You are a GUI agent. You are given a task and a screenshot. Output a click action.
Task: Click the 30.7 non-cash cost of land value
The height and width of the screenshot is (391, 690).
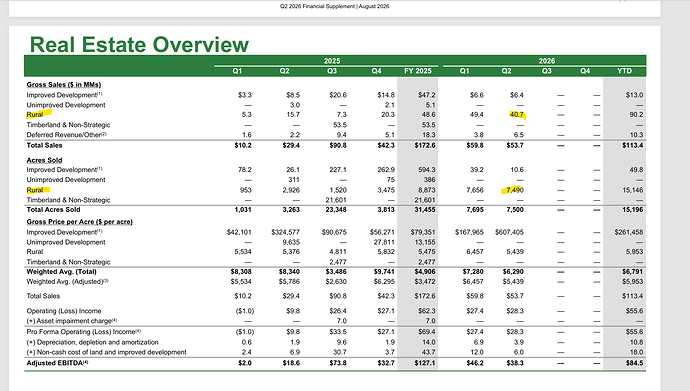coord(340,352)
